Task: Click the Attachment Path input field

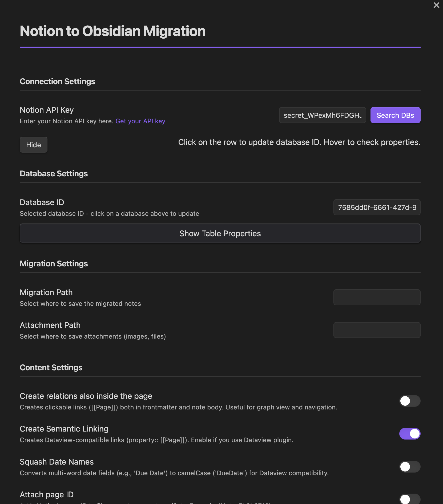Action: pyautogui.click(x=377, y=330)
